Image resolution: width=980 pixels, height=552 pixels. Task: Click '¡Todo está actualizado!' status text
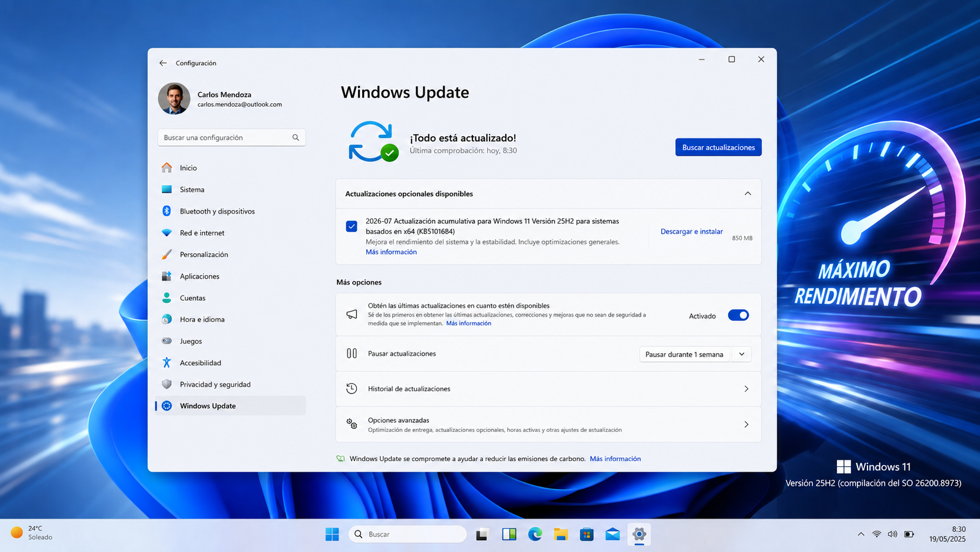pos(462,138)
